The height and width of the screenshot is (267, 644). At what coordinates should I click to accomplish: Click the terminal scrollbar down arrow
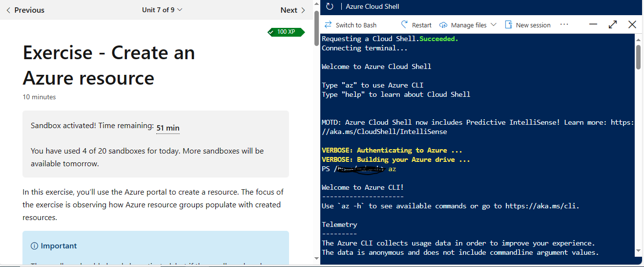[639, 251]
